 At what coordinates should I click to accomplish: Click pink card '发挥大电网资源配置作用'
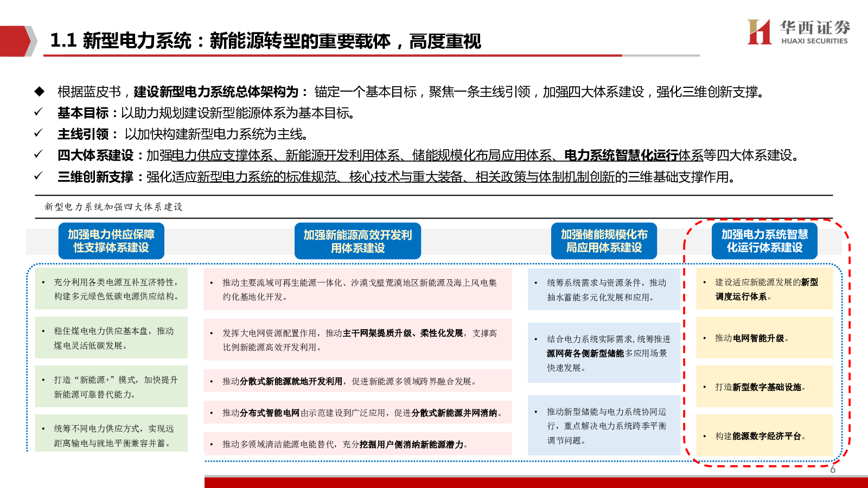358,340
